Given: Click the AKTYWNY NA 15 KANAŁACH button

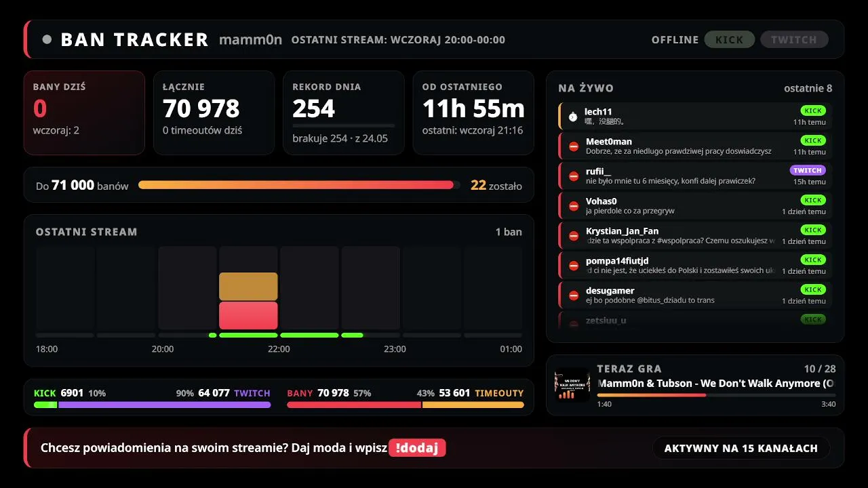Looking at the screenshot, I should click(741, 448).
